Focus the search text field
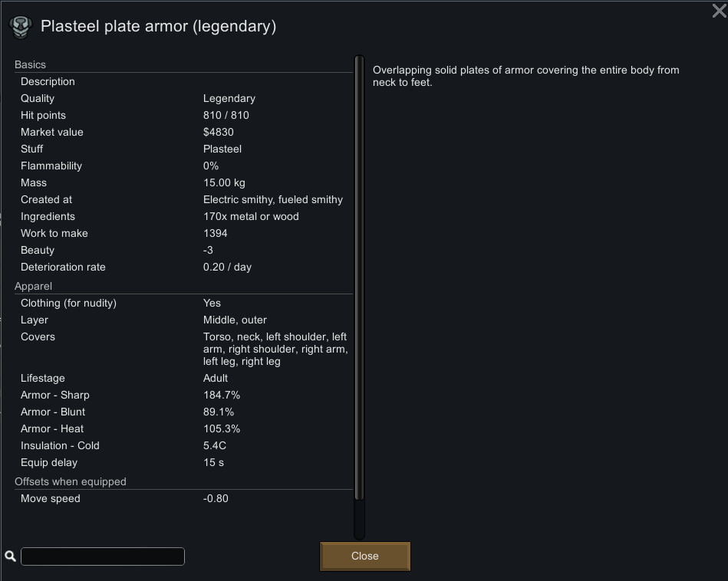The image size is (728, 581). click(103, 556)
